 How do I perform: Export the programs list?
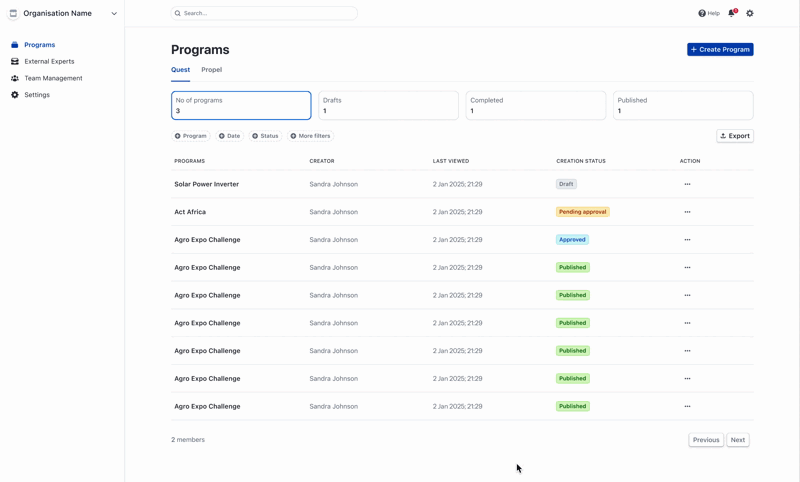coord(735,136)
